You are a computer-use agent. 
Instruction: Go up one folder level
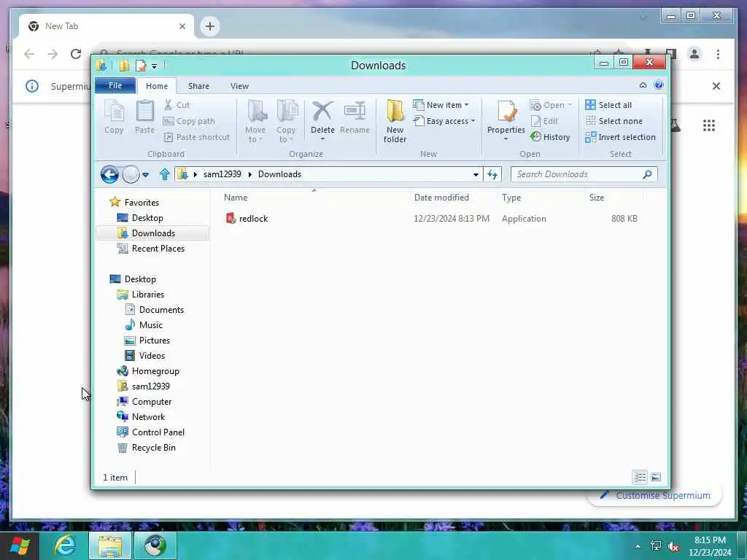(x=164, y=174)
